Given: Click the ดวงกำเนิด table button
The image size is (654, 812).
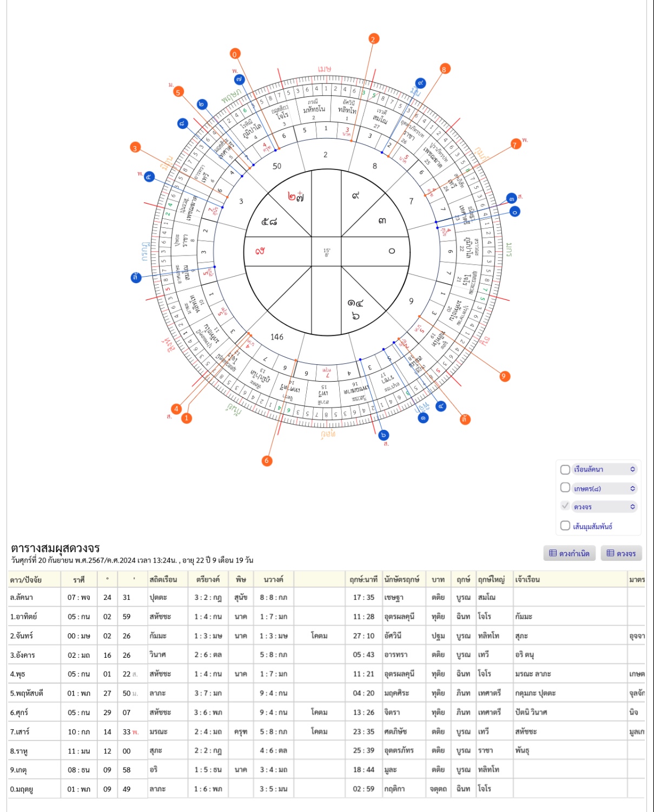Looking at the screenshot, I should click(x=569, y=553).
